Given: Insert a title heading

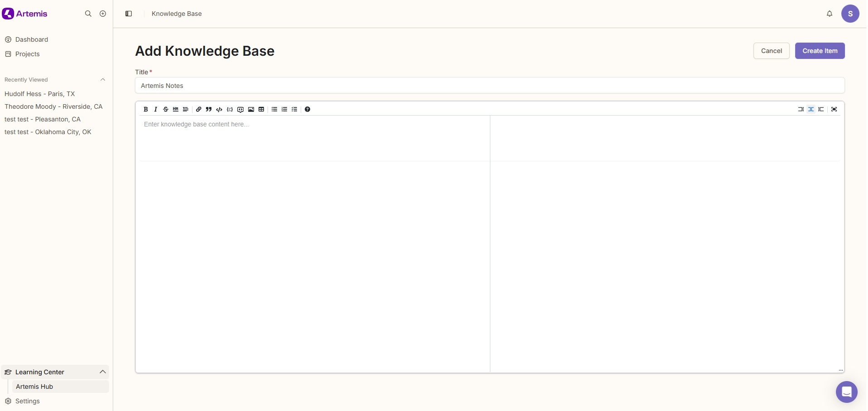Looking at the screenshot, I should [186, 109].
